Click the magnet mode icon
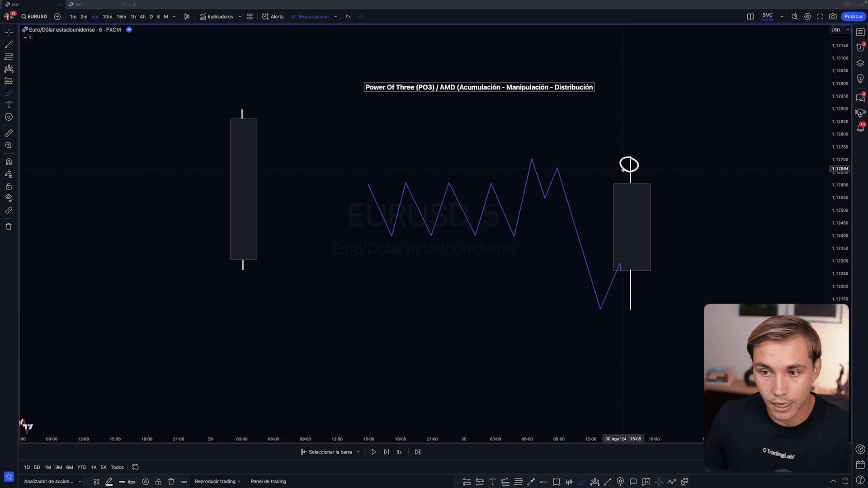The image size is (868, 488). [9, 162]
